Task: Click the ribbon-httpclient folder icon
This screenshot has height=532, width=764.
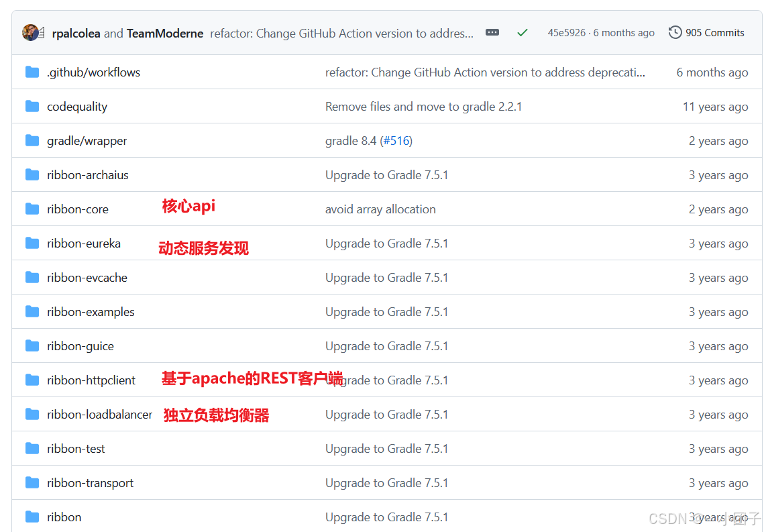Action: tap(32, 380)
